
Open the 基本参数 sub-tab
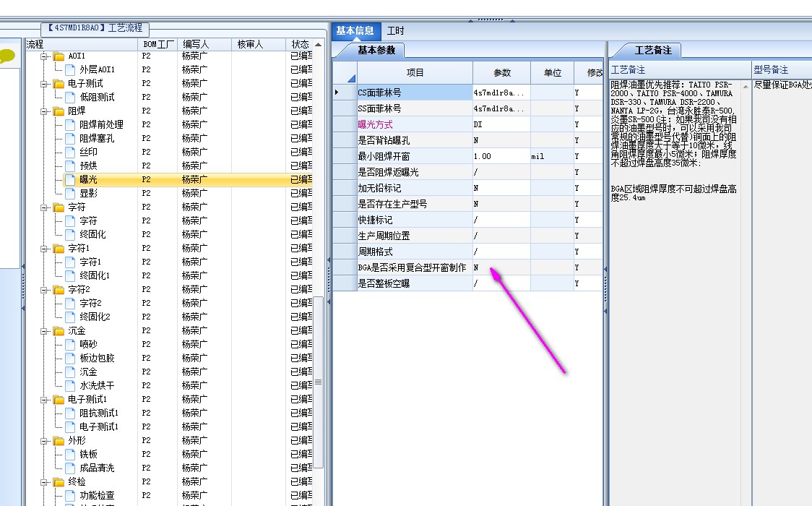click(376, 50)
